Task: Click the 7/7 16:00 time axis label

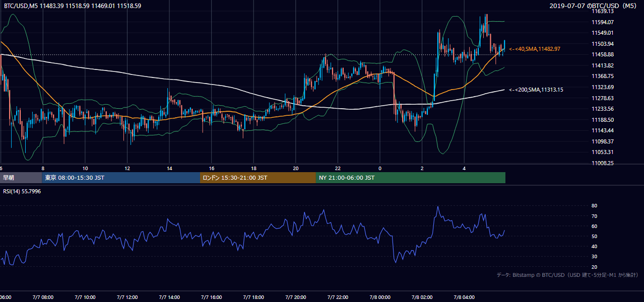Action: [212, 297]
